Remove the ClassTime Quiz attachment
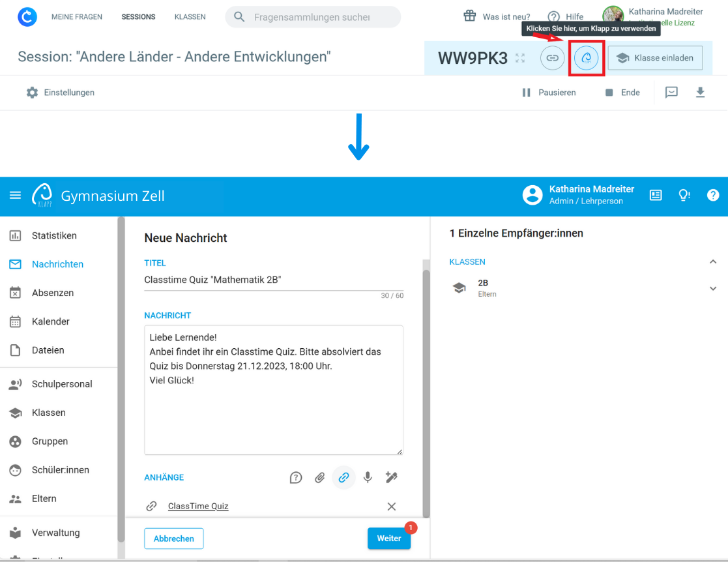The height and width of the screenshot is (562, 728). click(391, 507)
